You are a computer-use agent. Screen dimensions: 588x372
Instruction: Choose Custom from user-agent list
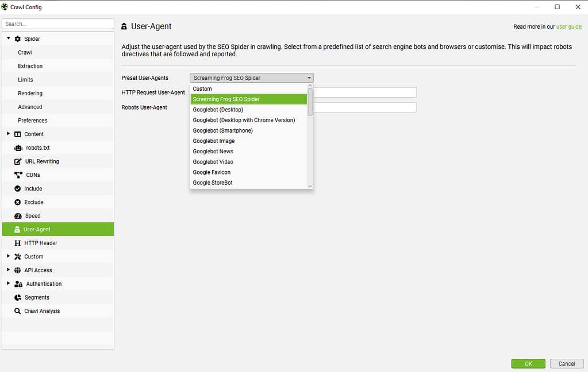(249, 89)
